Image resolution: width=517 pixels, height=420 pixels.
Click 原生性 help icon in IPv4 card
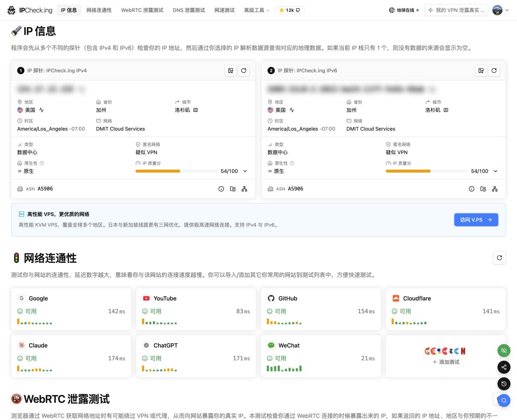(42, 163)
